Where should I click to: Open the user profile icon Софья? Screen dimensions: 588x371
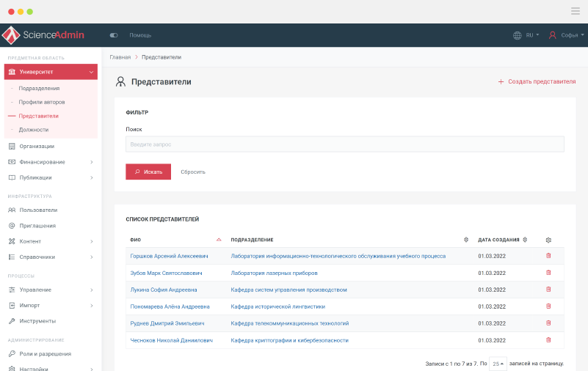[553, 35]
